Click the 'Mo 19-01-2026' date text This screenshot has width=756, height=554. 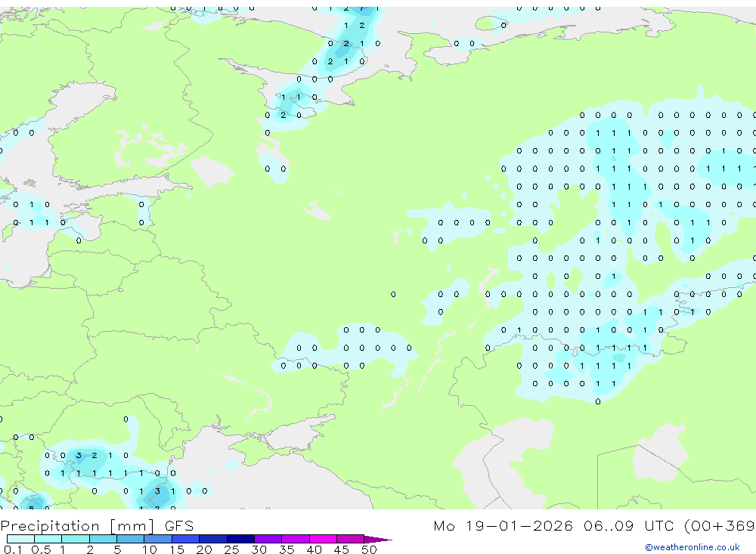coord(503,525)
